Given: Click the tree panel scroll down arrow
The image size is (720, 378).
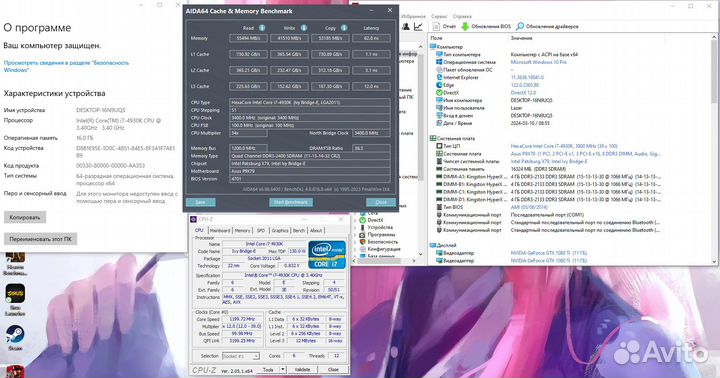Looking at the screenshot, I should coord(421,254).
